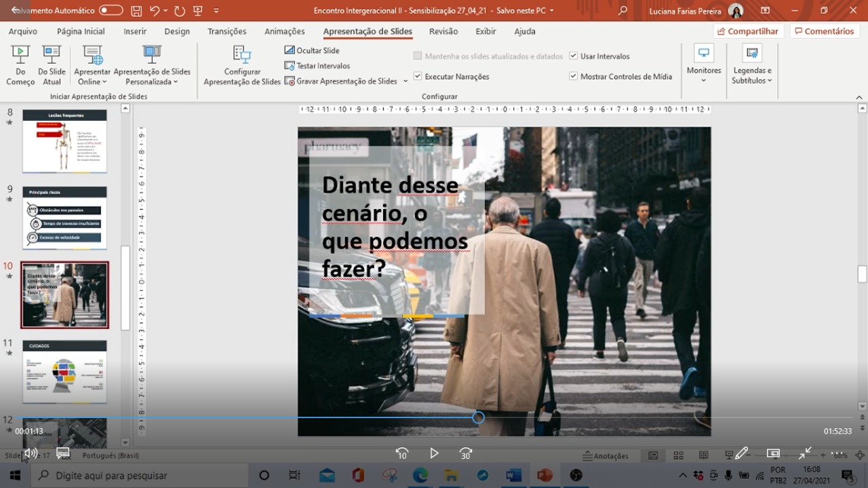Select Testar Intervalos tool
Image resolution: width=868 pixels, height=488 pixels.
(290, 66)
